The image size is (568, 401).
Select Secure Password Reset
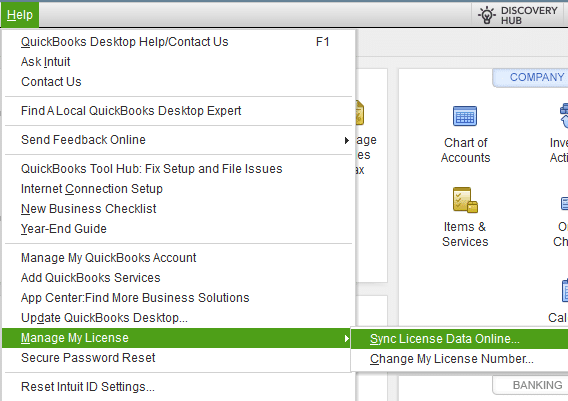[177, 358]
